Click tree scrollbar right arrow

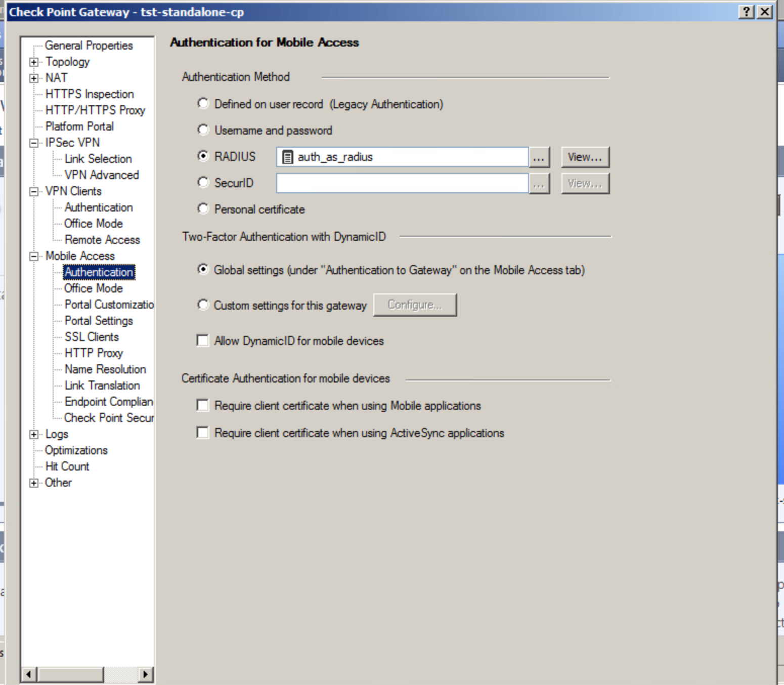[x=146, y=674]
